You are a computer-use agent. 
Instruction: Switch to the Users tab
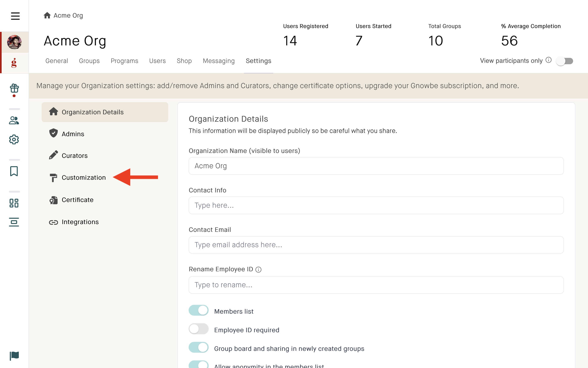157,61
